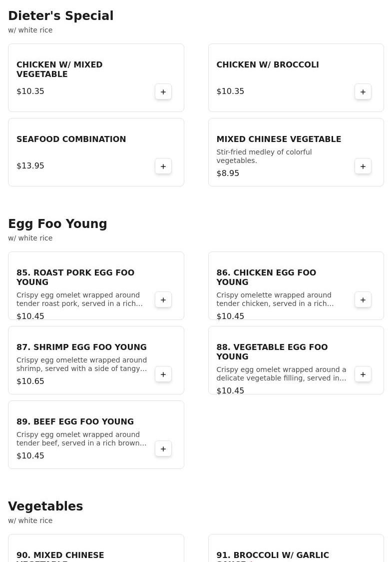
Task: Add 89. Beef Egg Foo Young
Action: 163,449
